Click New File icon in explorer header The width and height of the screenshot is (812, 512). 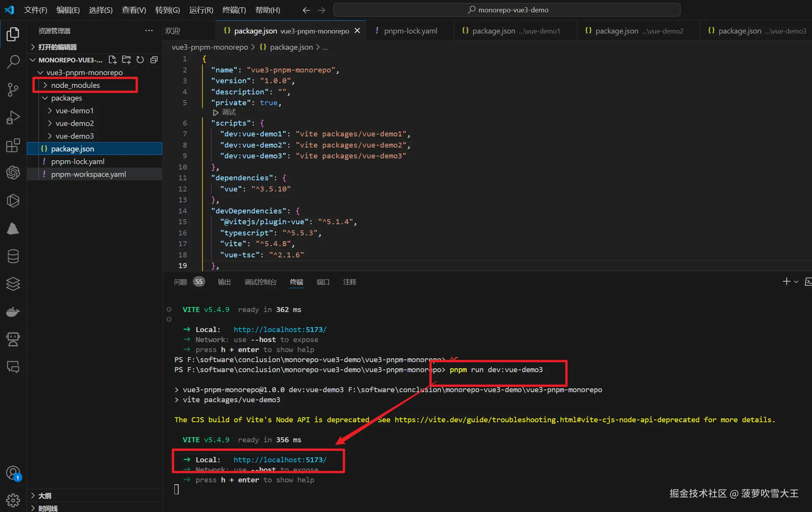pyautogui.click(x=112, y=60)
